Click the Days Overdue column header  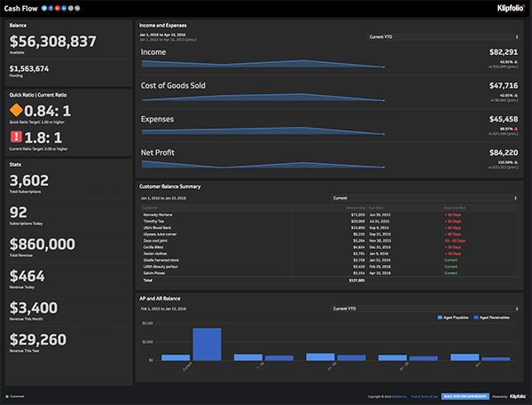point(455,208)
